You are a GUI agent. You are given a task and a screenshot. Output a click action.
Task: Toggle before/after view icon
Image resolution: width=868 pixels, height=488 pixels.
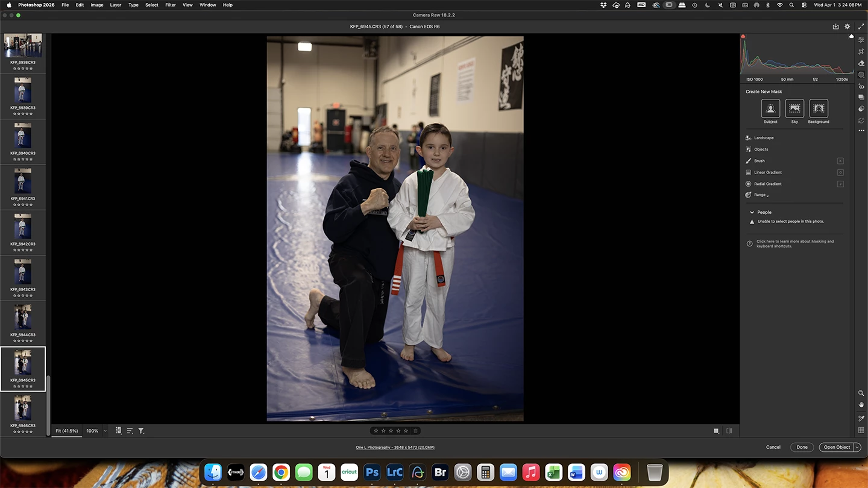(x=729, y=431)
